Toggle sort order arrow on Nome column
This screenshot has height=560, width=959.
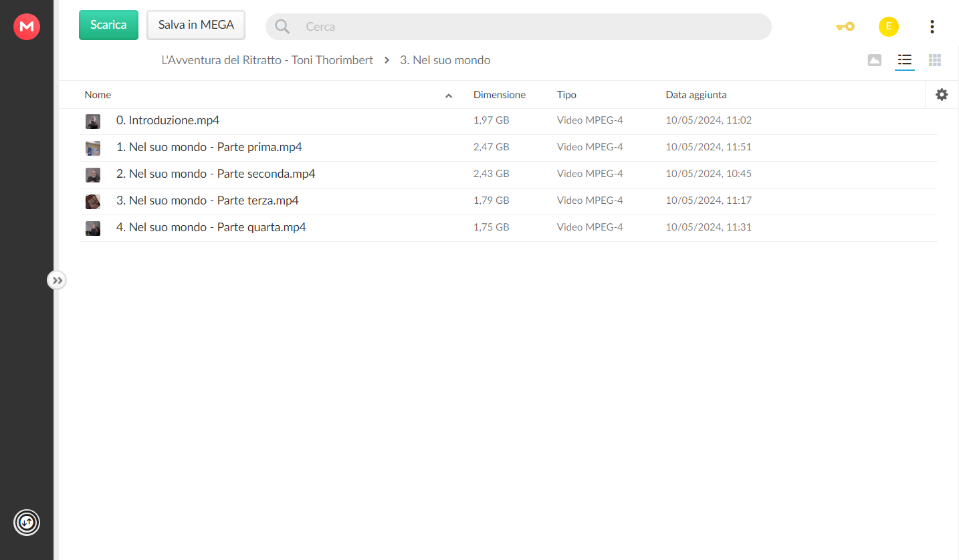click(x=449, y=96)
